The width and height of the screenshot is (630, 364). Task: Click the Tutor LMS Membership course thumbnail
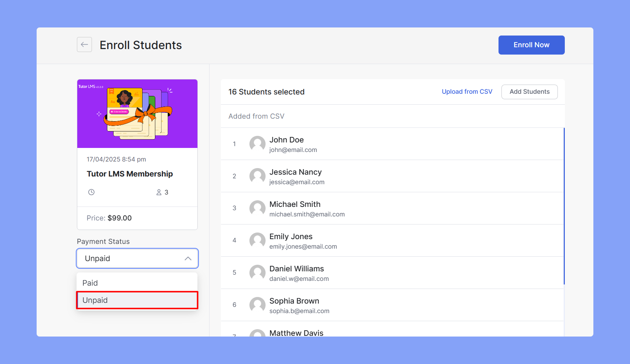[137, 114]
